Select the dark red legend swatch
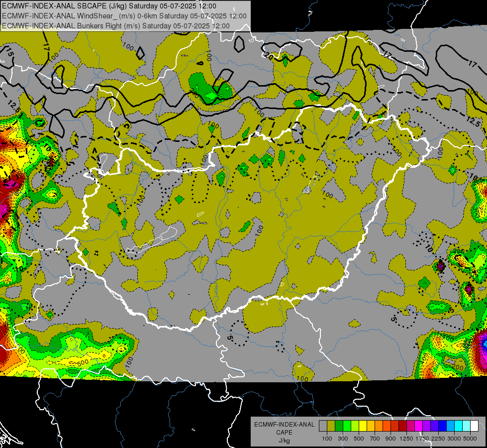 coord(403,426)
